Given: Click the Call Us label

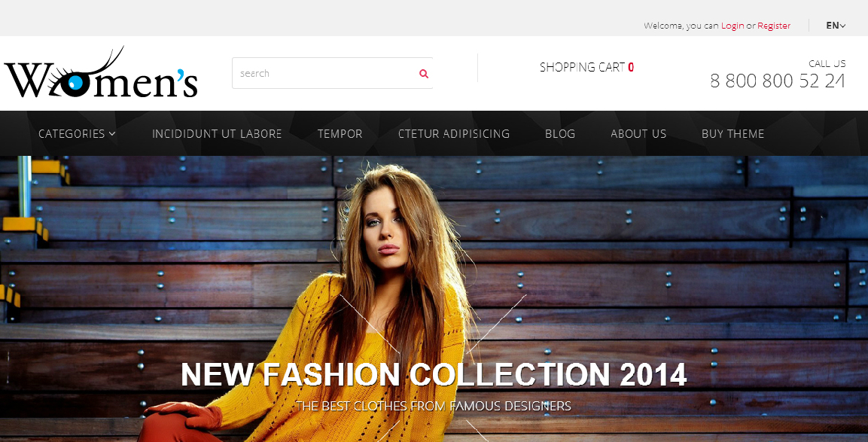Looking at the screenshot, I should click(x=827, y=64).
